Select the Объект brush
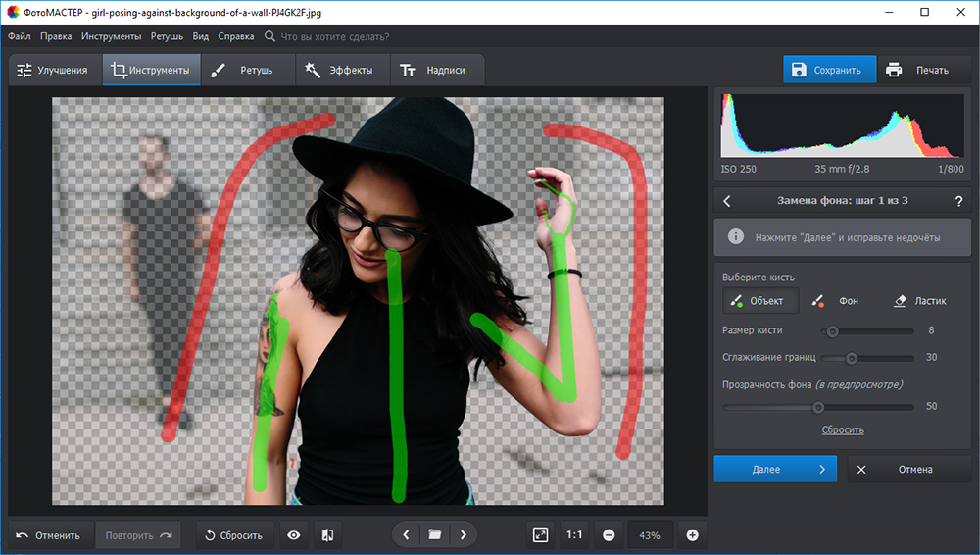The image size is (980, 555). pyautogui.click(x=760, y=301)
